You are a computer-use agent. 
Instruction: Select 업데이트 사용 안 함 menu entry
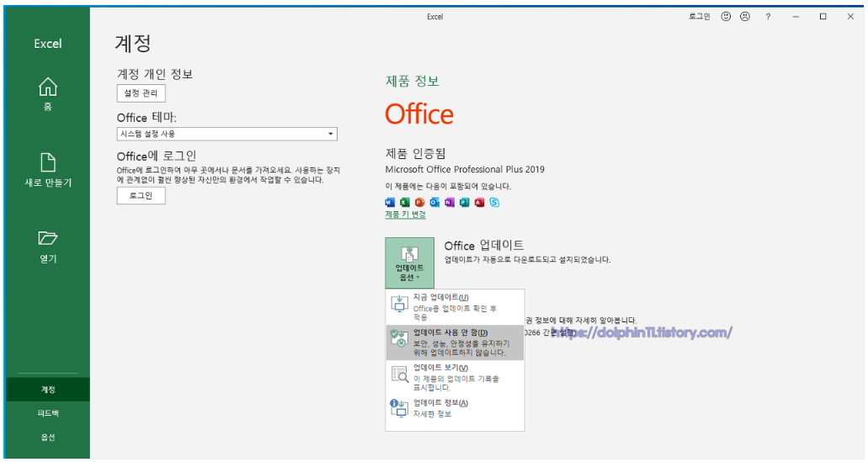(x=455, y=343)
